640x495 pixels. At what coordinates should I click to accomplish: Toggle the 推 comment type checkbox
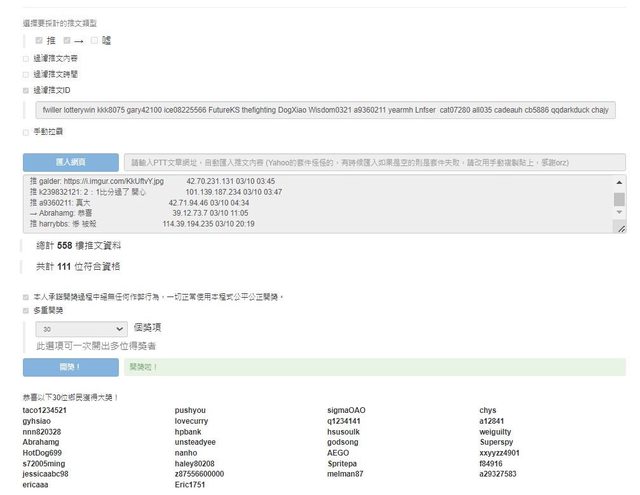39,41
